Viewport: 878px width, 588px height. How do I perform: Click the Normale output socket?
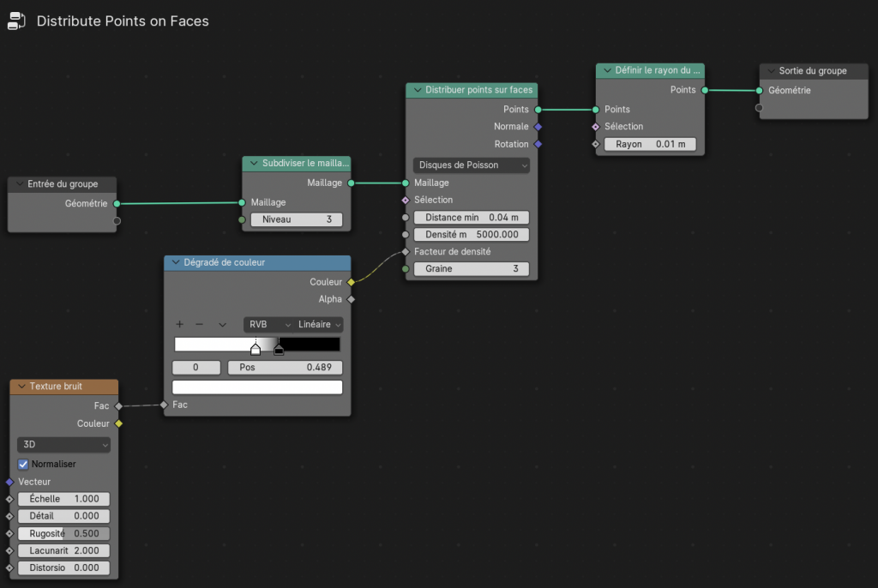(x=538, y=127)
